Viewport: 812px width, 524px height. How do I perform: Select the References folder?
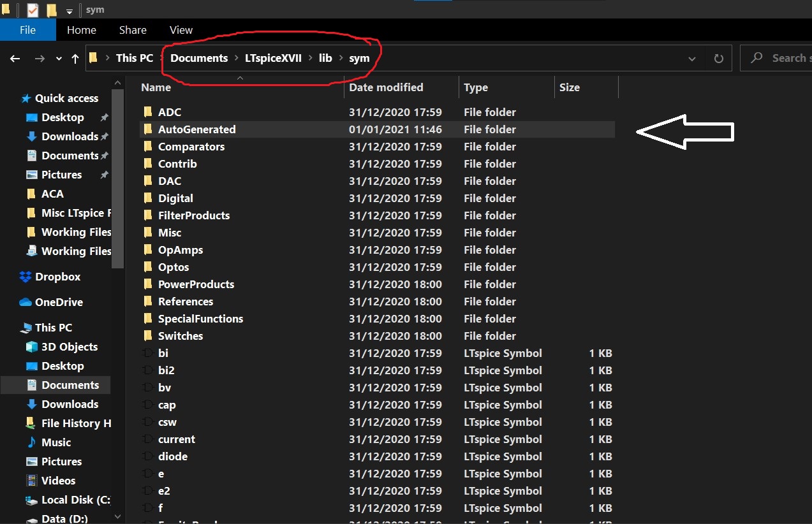point(376,302)
